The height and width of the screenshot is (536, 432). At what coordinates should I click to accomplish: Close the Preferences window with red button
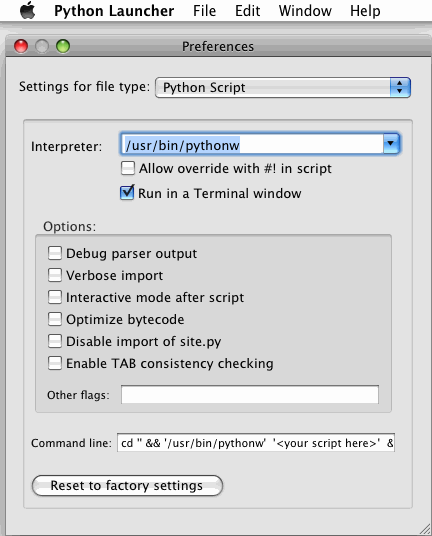(21, 46)
